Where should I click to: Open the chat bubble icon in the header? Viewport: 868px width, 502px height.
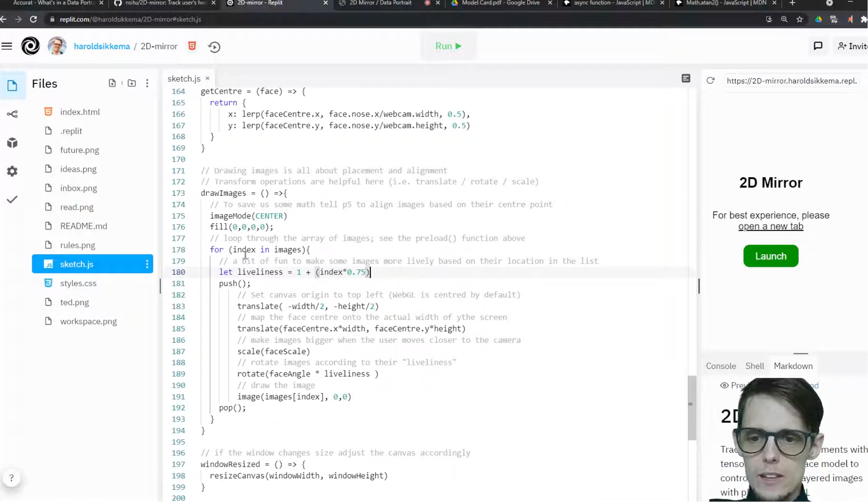[818, 46]
